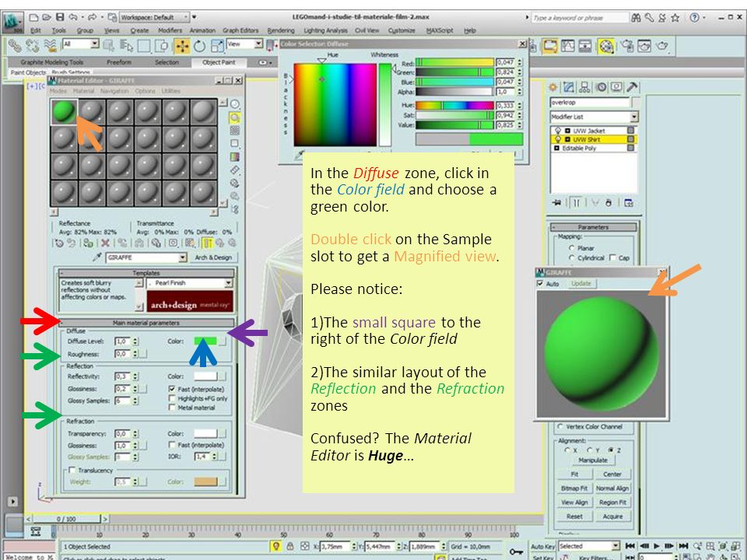Open the Utilities hammer tab
747x560 pixels.
click(x=632, y=87)
